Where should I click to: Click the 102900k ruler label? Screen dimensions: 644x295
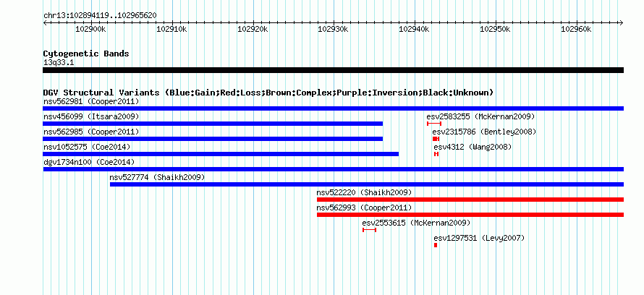pos(90,29)
